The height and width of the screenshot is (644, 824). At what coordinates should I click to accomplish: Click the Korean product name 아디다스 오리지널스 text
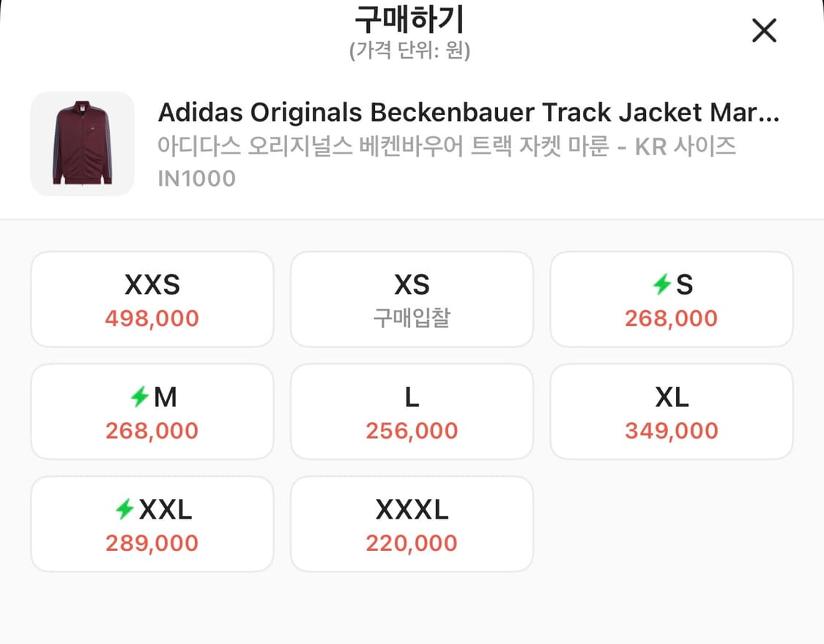(447, 147)
